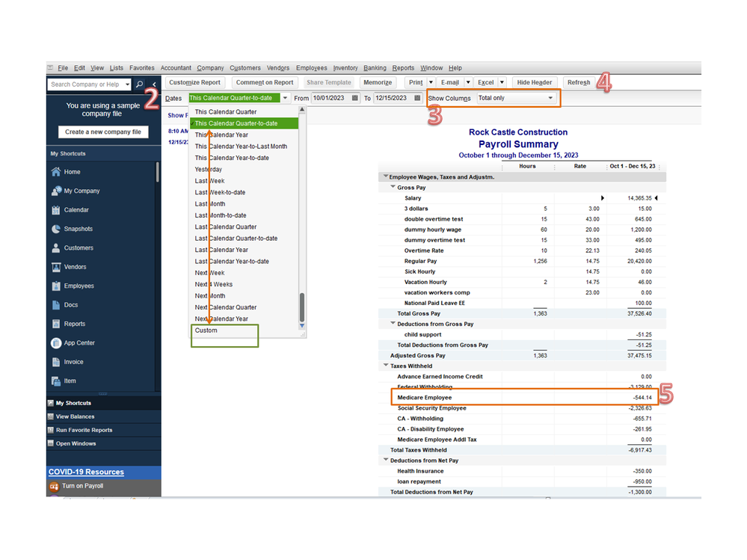Open the From date calendar picker
Screen dimensions: 747x560
[x=355, y=98]
